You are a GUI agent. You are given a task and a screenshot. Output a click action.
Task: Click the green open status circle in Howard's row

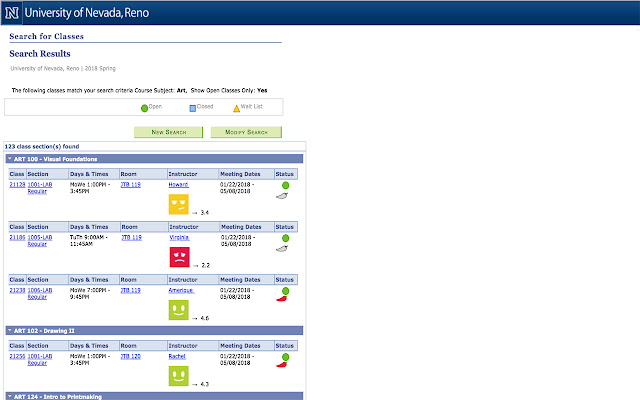pos(286,185)
